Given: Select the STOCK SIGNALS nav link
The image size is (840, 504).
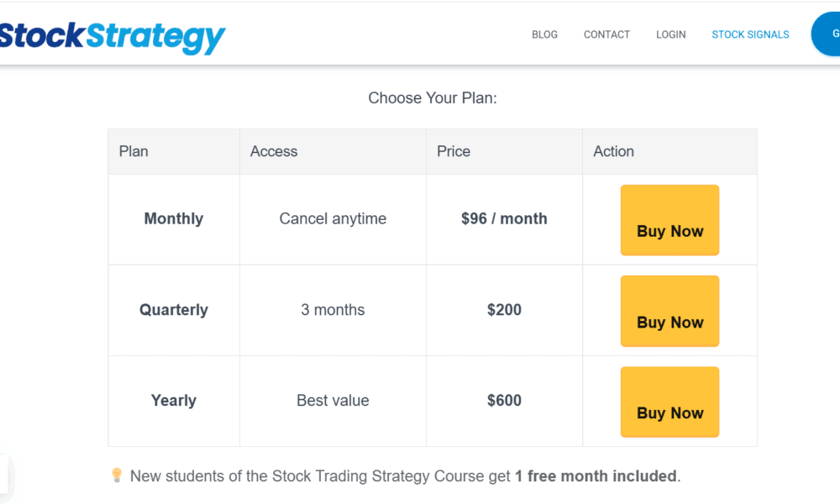Looking at the screenshot, I should click(750, 34).
